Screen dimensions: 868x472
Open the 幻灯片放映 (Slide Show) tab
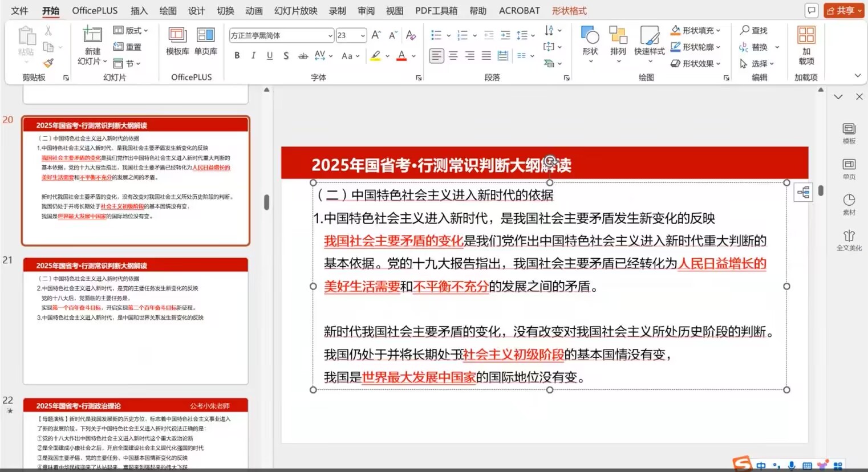tap(295, 10)
